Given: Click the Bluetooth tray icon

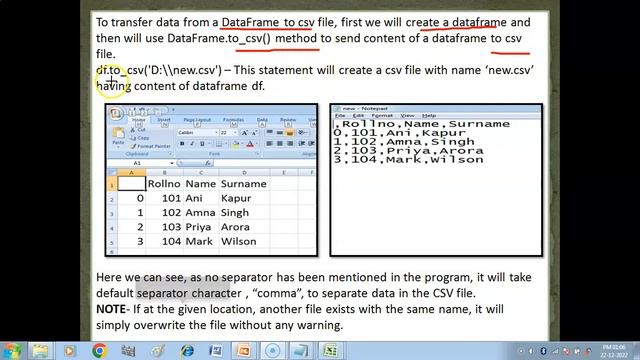Looking at the screenshot, I should pos(543,351).
